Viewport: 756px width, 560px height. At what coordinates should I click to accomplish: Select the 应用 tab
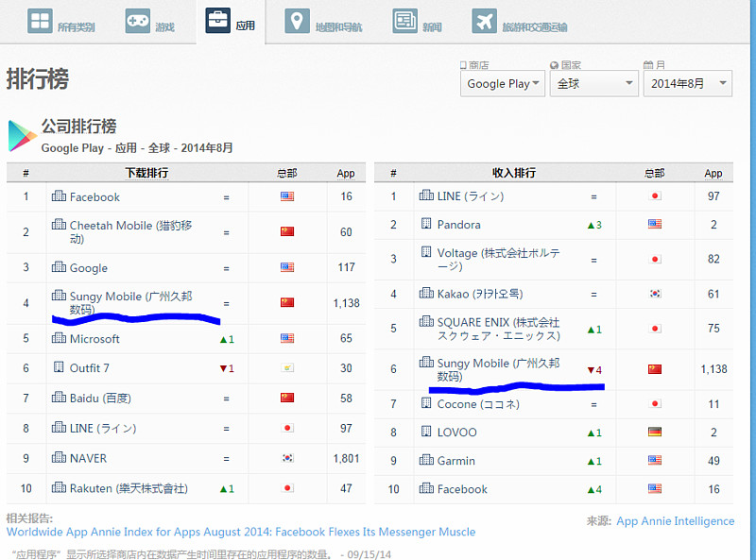[x=231, y=22]
